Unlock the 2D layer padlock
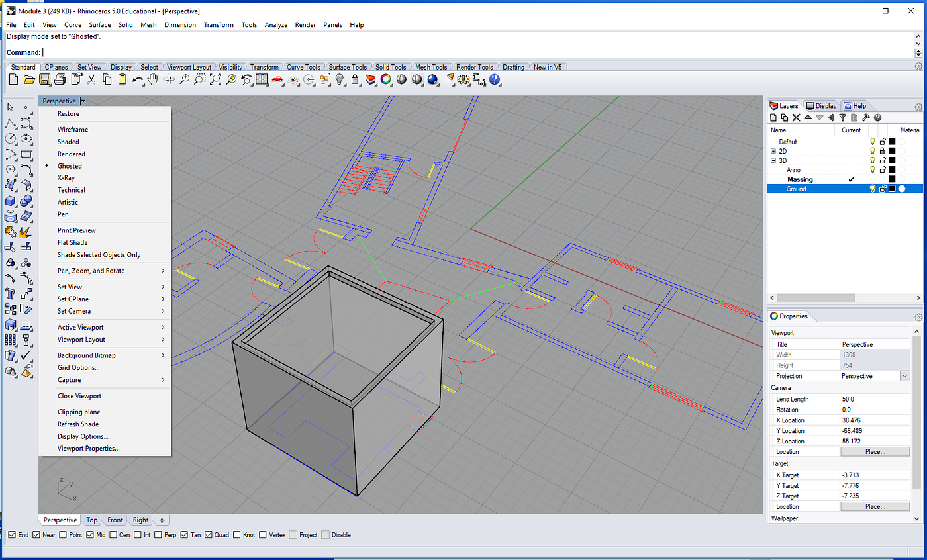The height and width of the screenshot is (560, 927). click(x=882, y=151)
